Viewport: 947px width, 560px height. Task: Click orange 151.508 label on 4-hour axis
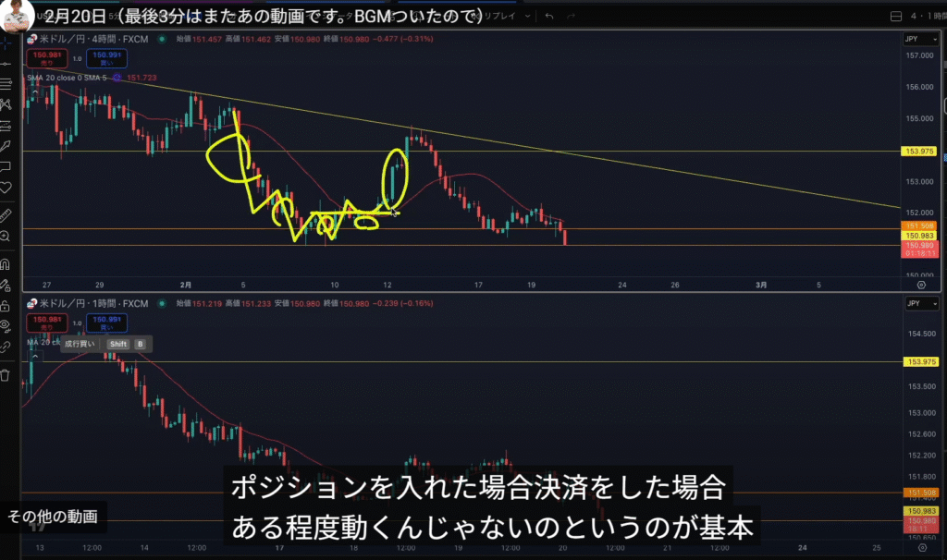pyautogui.click(x=919, y=226)
